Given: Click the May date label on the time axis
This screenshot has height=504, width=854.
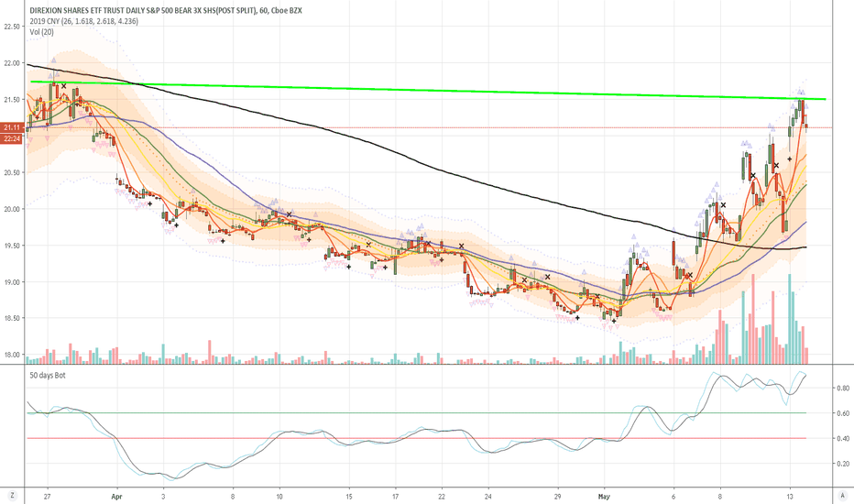Looking at the screenshot, I should (604, 497).
